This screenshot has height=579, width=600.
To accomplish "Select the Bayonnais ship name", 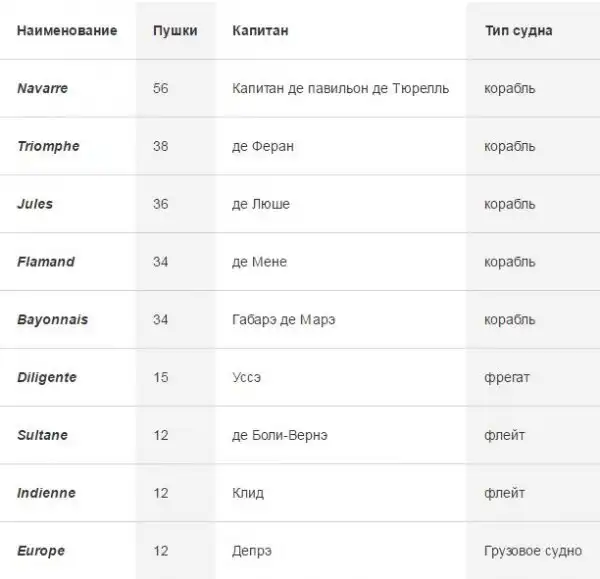I will coord(52,320).
